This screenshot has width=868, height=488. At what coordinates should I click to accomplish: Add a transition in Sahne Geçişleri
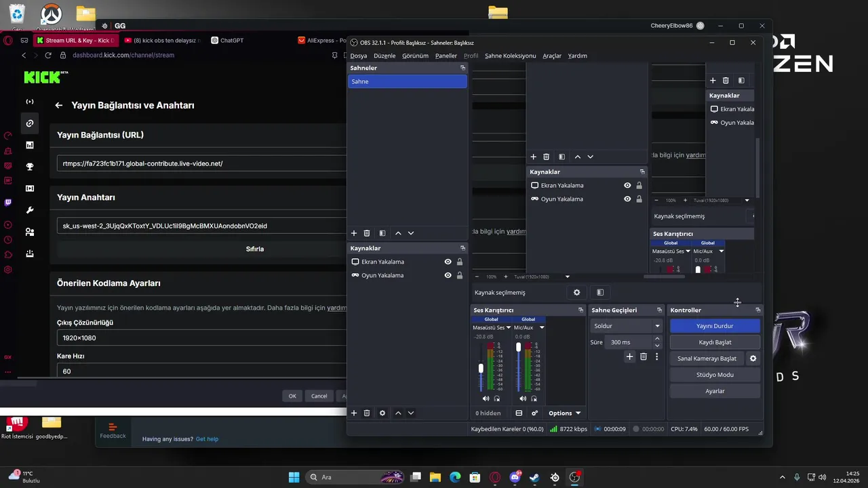click(x=629, y=357)
